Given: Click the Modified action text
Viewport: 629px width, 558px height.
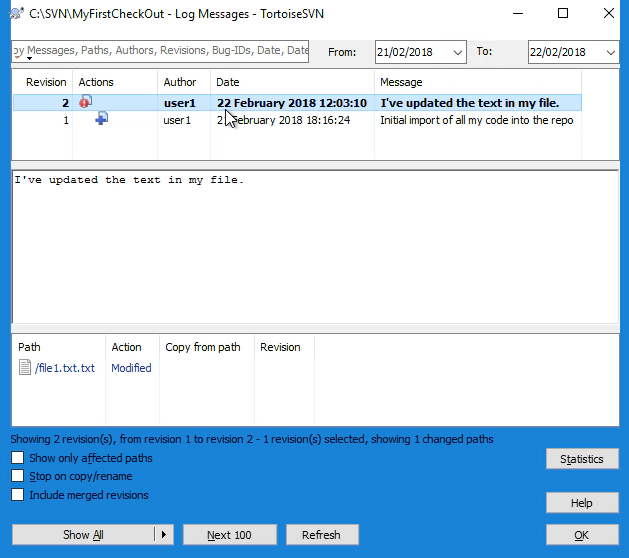Looking at the screenshot, I should (131, 368).
